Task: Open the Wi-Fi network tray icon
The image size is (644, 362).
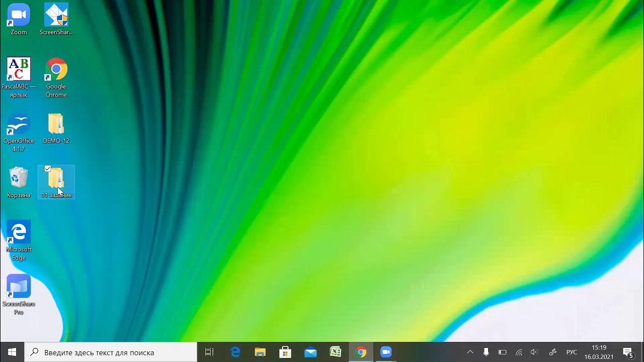Action: point(519,352)
